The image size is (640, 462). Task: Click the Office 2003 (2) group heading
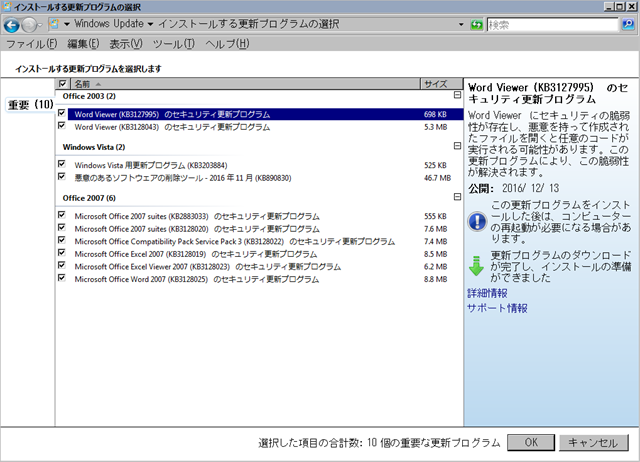(x=89, y=96)
